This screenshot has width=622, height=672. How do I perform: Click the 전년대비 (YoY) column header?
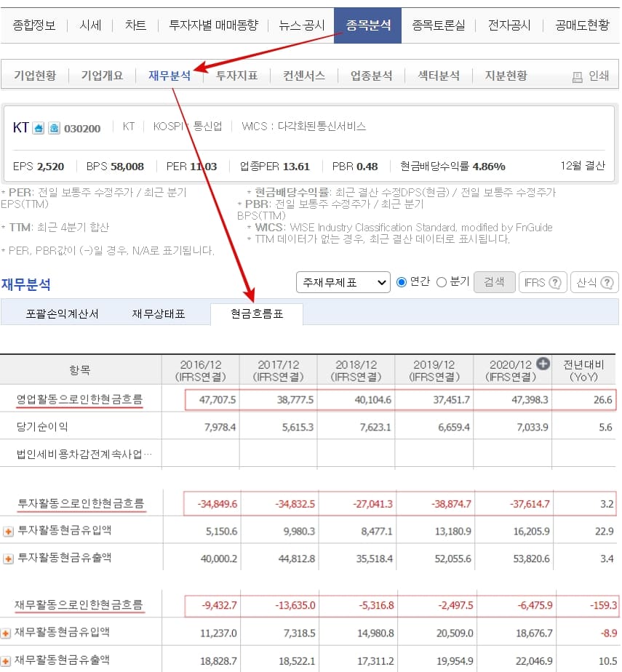click(583, 371)
